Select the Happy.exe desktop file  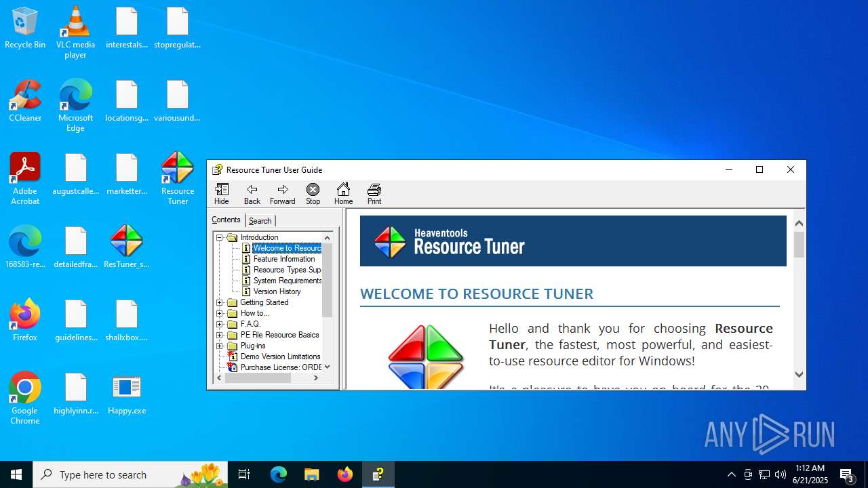(x=127, y=394)
